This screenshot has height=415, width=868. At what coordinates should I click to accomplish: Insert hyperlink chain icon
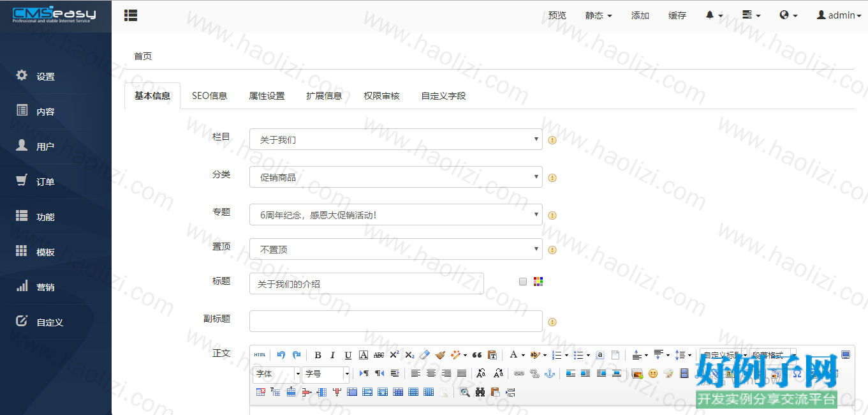coord(519,373)
